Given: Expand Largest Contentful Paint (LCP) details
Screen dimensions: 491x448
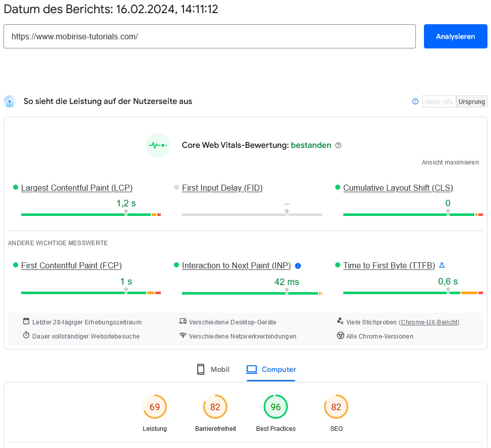Looking at the screenshot, I should point(77,188).
